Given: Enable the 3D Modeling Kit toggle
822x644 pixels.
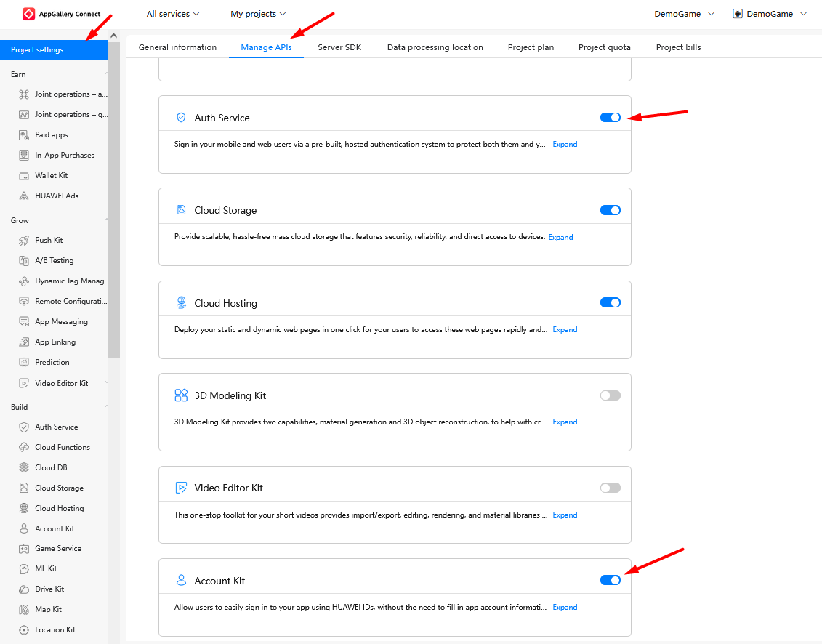Looking at the screenshot, I should tap(610, 395).
